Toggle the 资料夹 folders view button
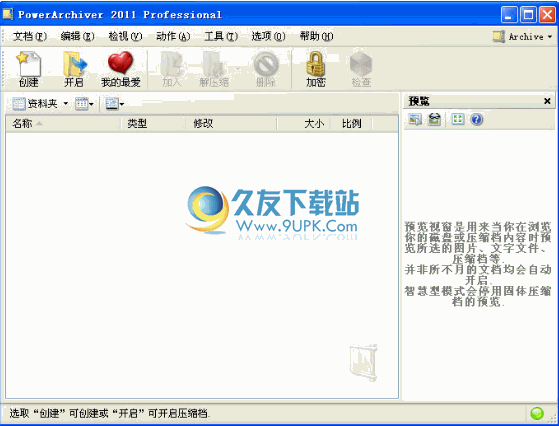 point(35,104)
